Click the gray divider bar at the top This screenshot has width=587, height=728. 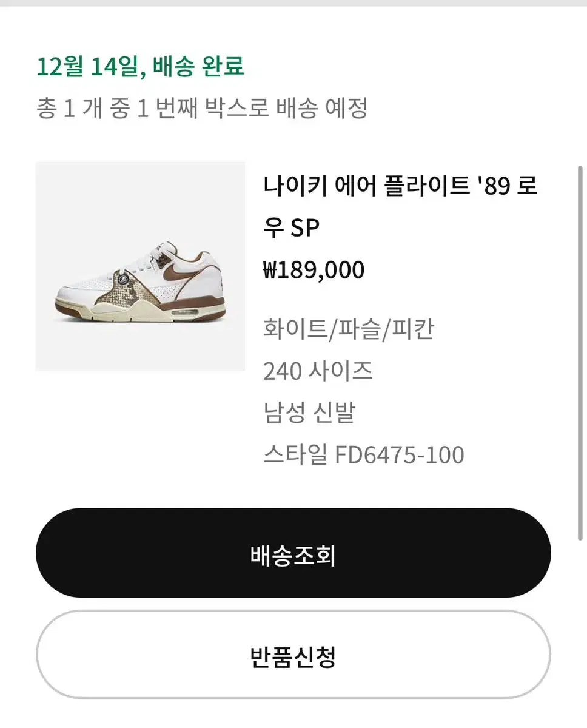293,3
